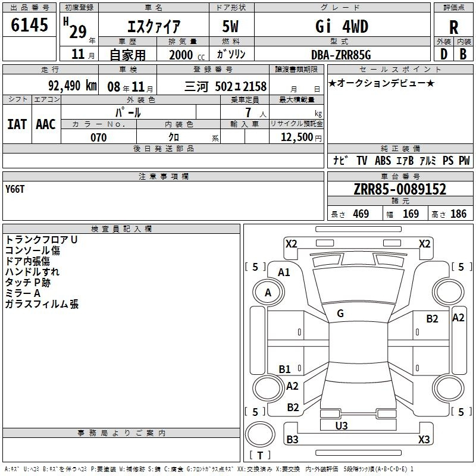Click the トランクフロアU inspector note
This screenshot has height=476, width=476.
tap(41, 239)
